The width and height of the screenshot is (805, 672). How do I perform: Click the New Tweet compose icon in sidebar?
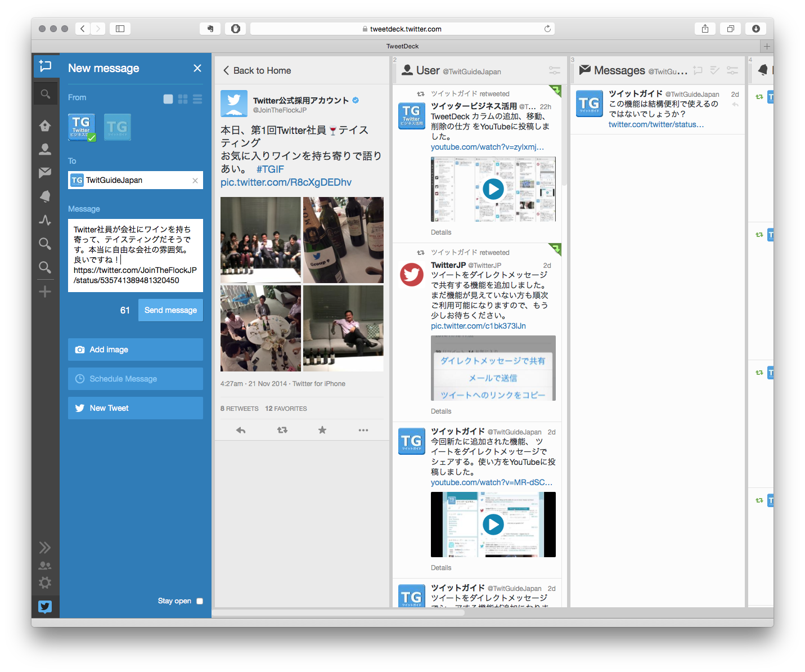(x=45, y=66)
